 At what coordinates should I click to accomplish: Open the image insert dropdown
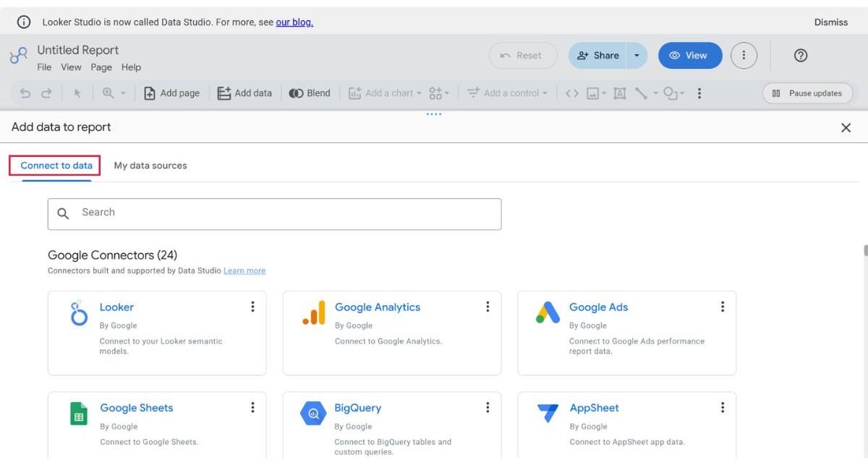(x=596, y=93)
